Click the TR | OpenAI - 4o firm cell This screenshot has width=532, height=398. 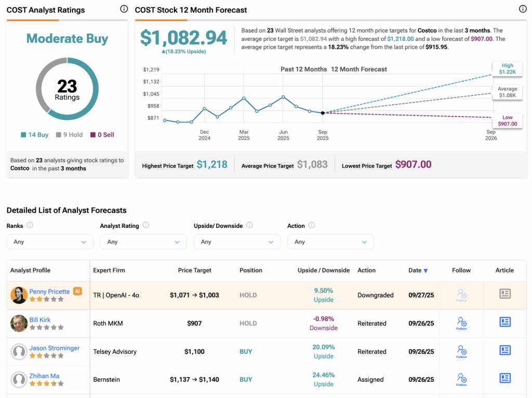[116, 295]
